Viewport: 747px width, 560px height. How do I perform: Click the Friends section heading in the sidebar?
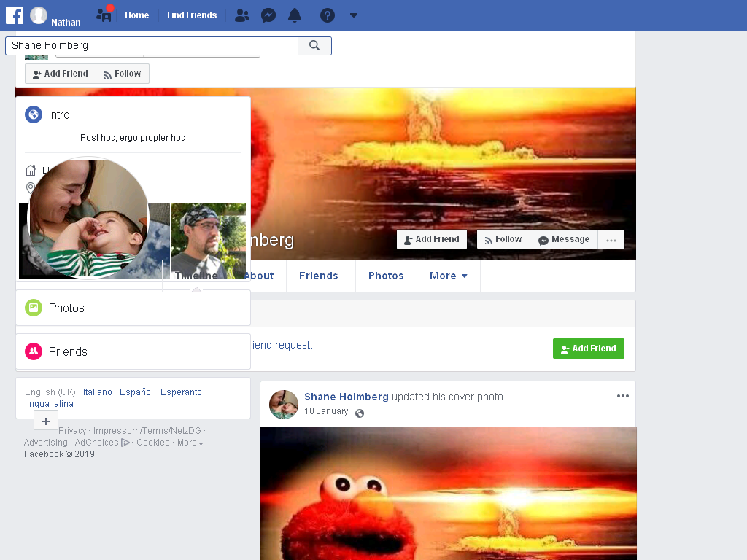68,352
